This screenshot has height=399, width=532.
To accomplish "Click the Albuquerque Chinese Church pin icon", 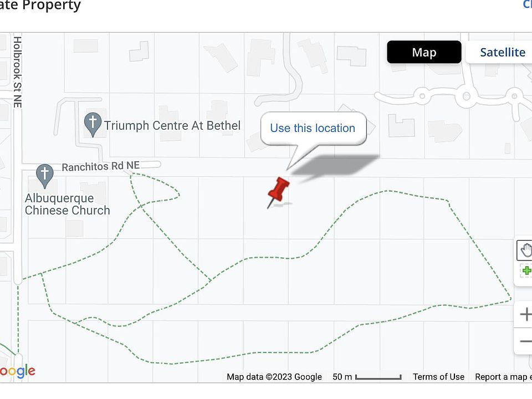I will point(44,175).
